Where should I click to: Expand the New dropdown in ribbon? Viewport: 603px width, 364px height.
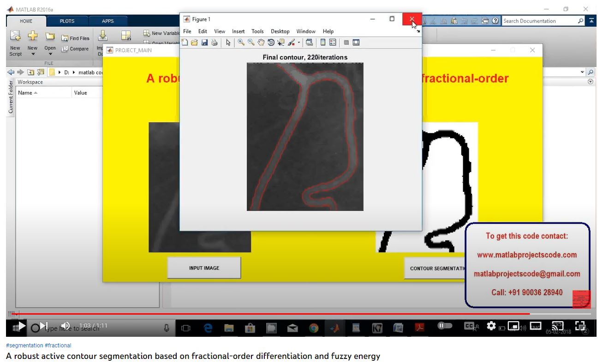32,54
